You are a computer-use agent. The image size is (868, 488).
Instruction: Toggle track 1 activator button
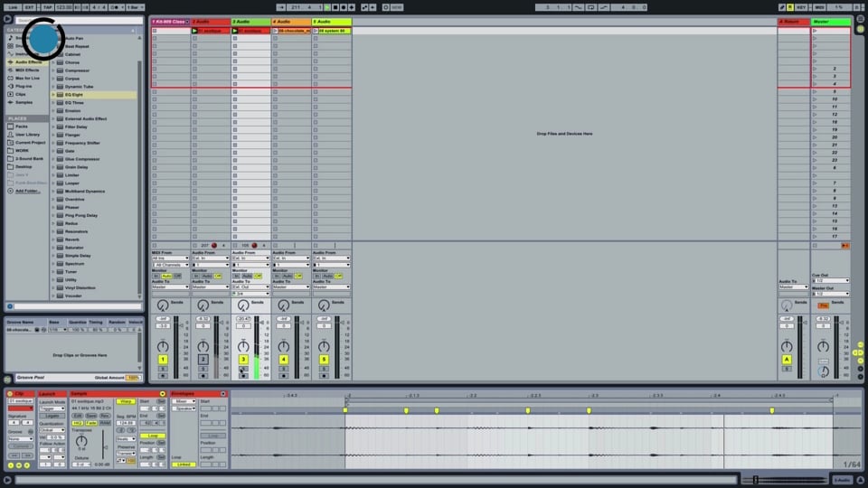pyautogui.click(x=163, y=360)
